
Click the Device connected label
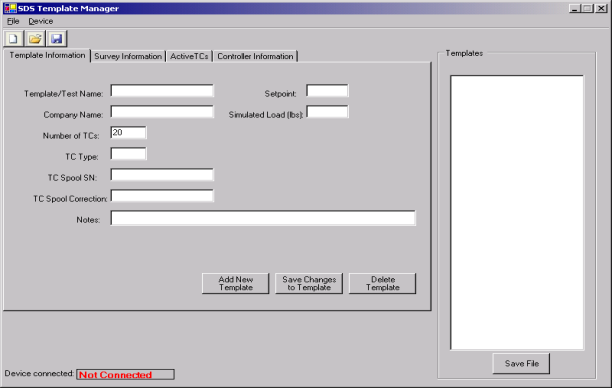click(x=39, y=374)
